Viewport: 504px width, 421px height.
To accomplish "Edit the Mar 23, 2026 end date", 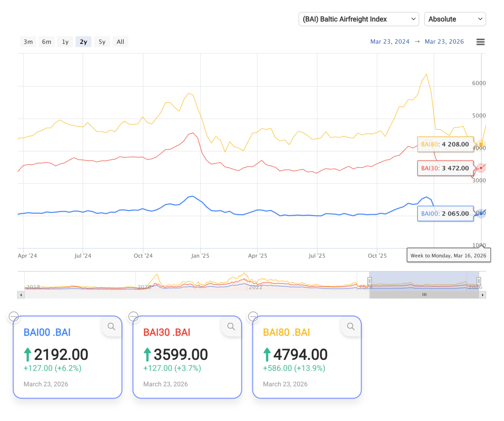I will click(x=444, y=42).
